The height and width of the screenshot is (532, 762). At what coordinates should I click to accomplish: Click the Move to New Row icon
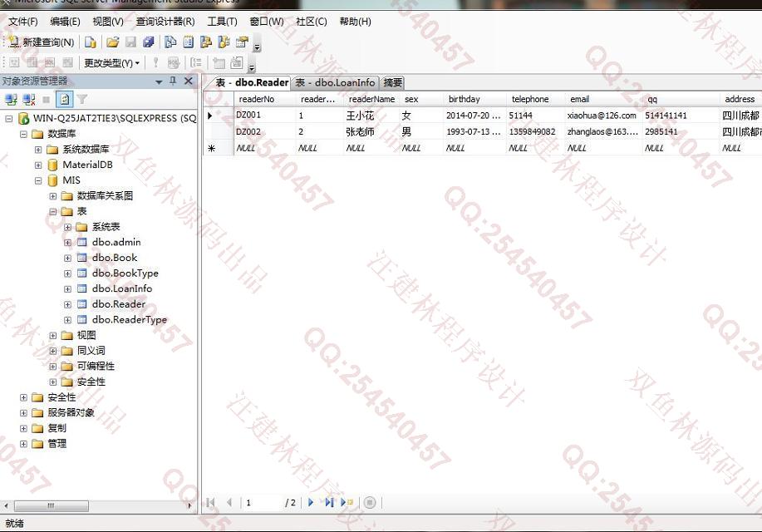pos(347,502)
